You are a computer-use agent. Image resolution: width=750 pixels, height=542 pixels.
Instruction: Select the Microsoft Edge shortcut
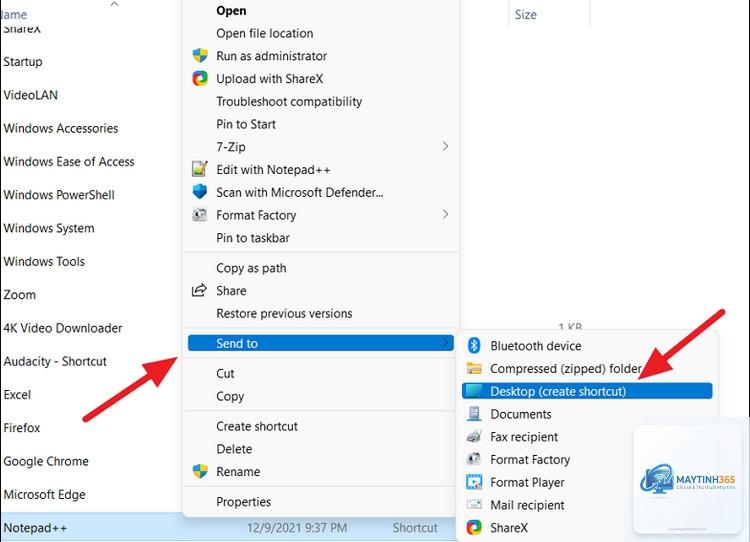tap(44, 494)
